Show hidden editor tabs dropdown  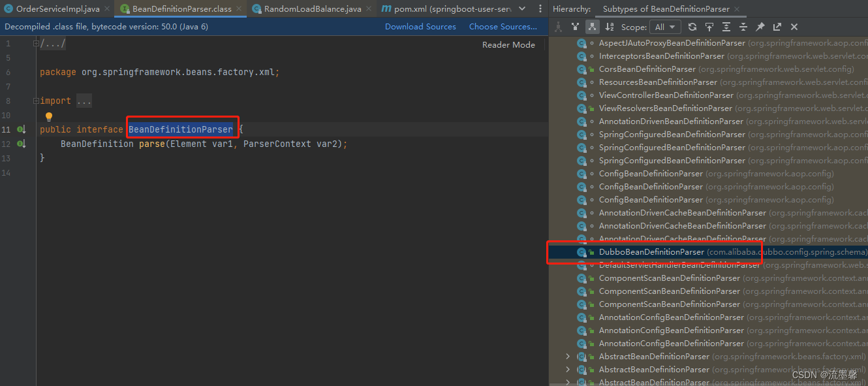pos(521,9)
